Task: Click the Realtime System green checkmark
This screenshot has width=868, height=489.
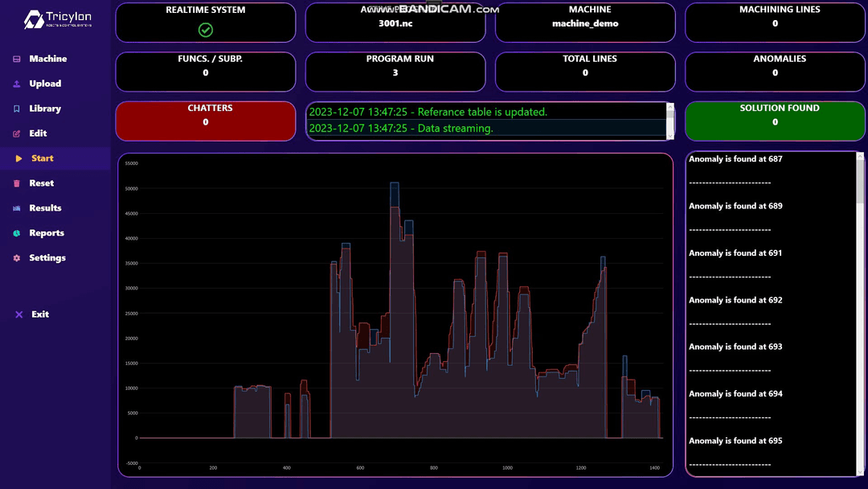Action: coord(206,30)
